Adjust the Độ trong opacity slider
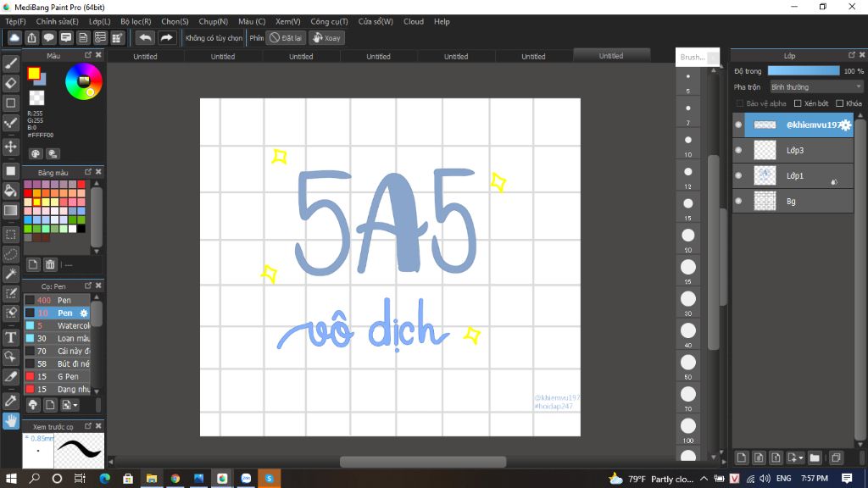This screenshot has width=868, height=488. click(x=804, y=71)
